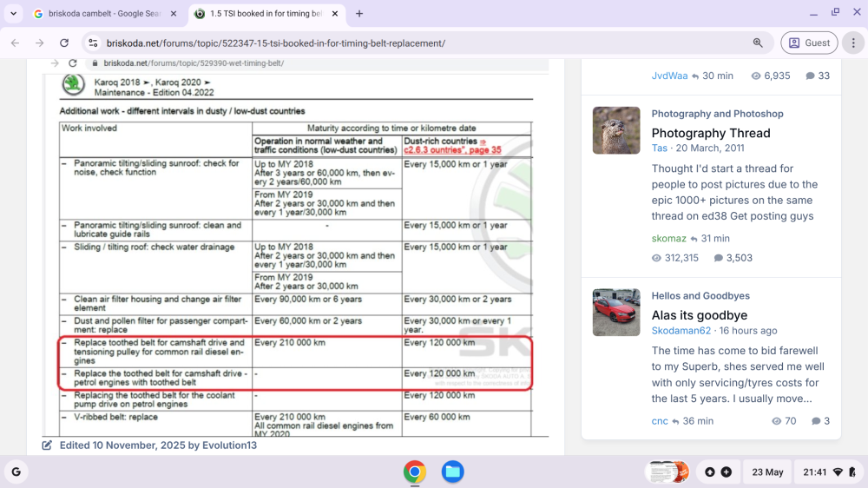
Task: Click the edit history pencil icon
Action: (47, 445)
